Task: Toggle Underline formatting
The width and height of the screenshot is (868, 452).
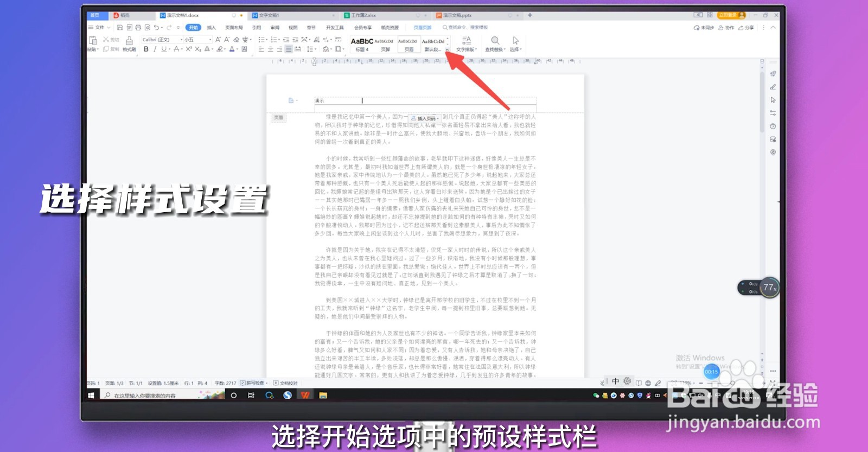Action: click(163, 49)
